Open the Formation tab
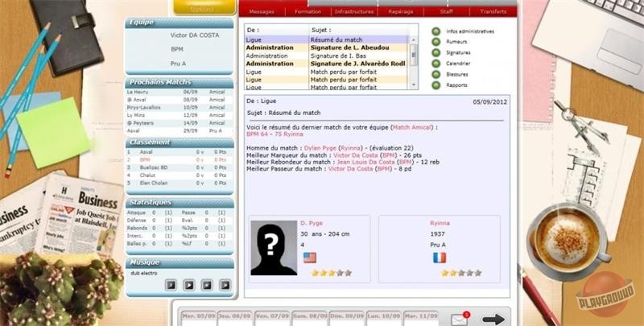 (x=306, y=12)
